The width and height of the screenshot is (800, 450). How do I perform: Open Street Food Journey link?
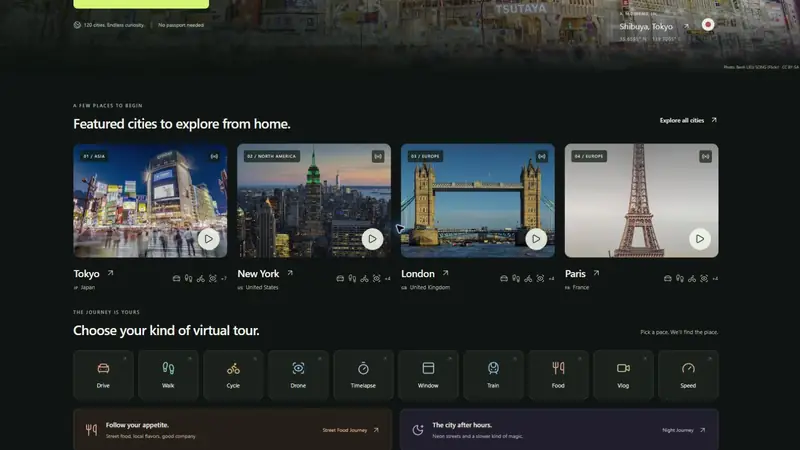pyautogui.click(x=351, y=430)
